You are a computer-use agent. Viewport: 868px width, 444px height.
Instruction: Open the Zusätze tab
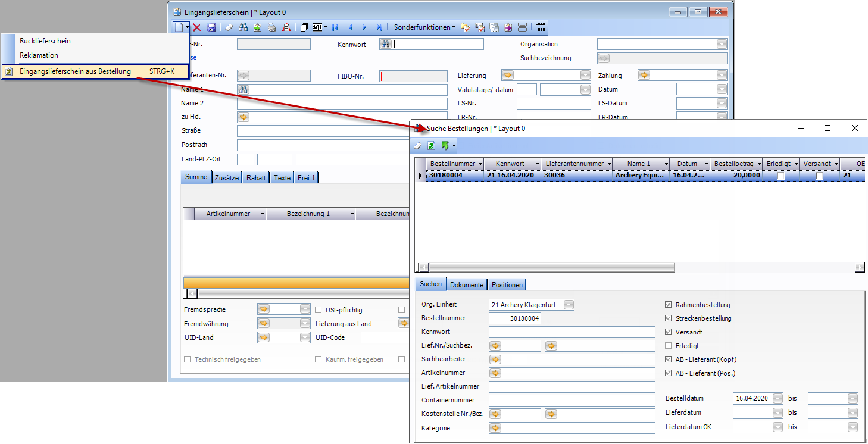(226, 177)
